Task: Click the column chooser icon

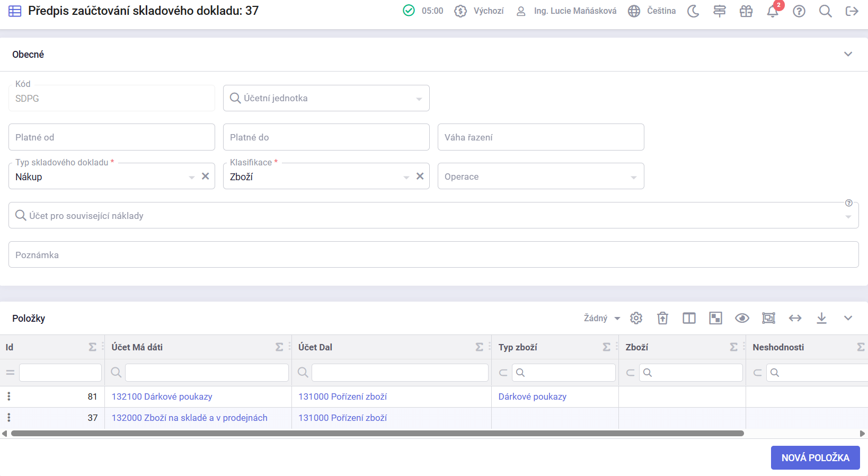Action: point(689,318)
